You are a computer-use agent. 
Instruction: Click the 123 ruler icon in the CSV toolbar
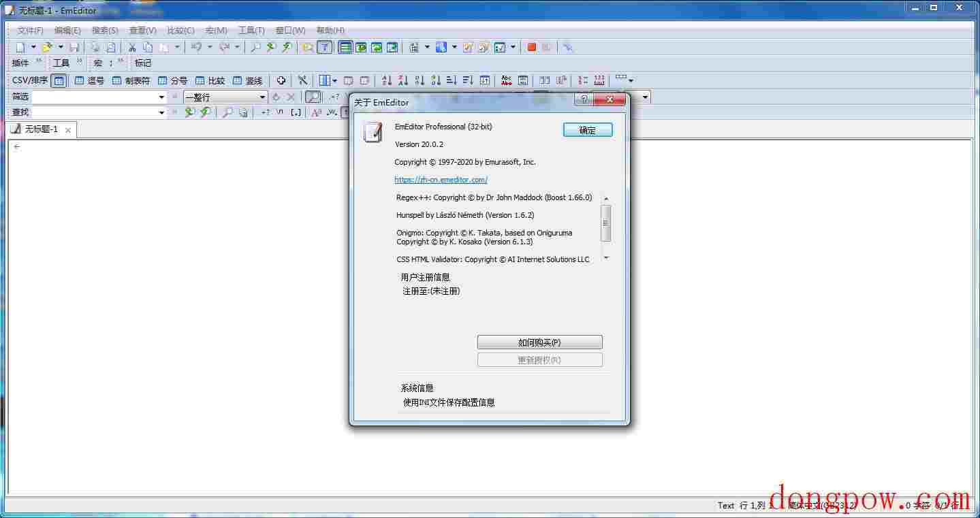599,80
